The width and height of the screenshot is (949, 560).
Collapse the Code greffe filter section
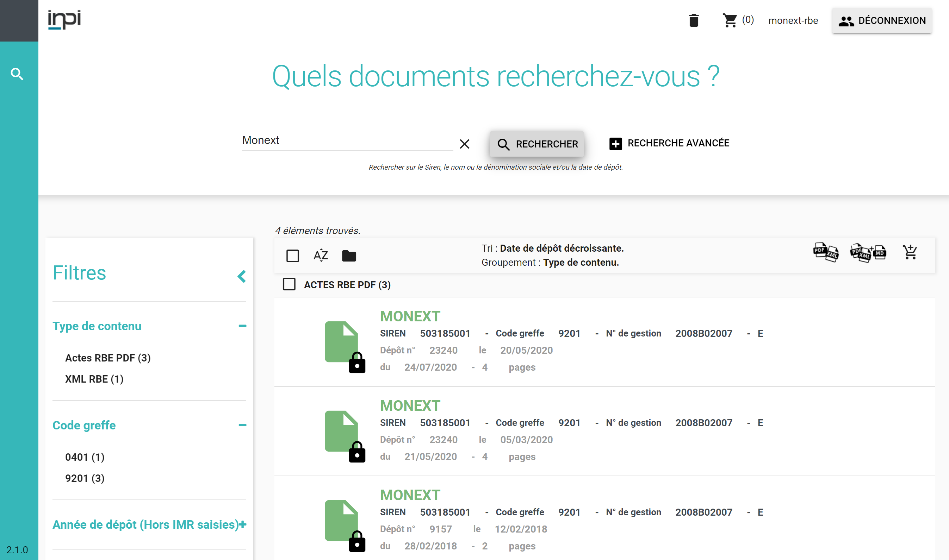coord(242,425)
